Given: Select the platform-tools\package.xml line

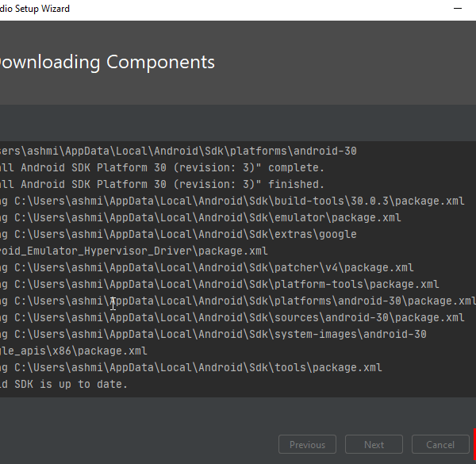Looking at the screenshot, I should [x=220, y=284].
